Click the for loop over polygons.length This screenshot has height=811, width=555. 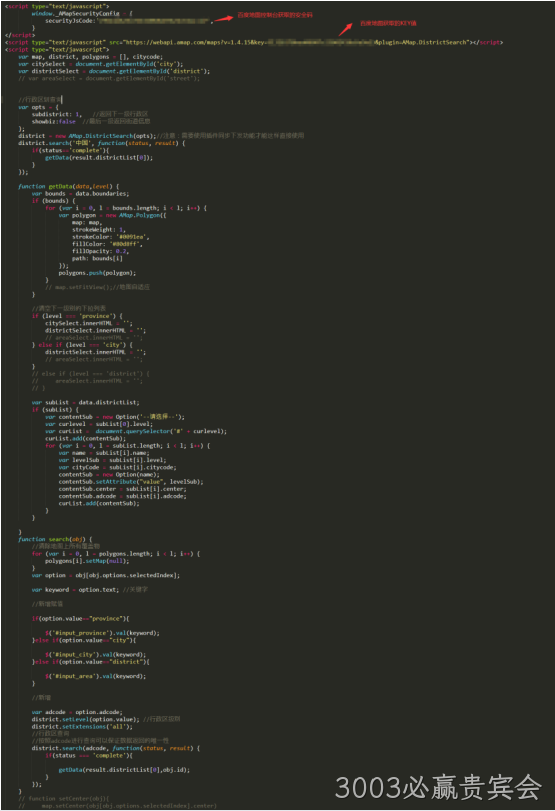(x=115, y=554)
